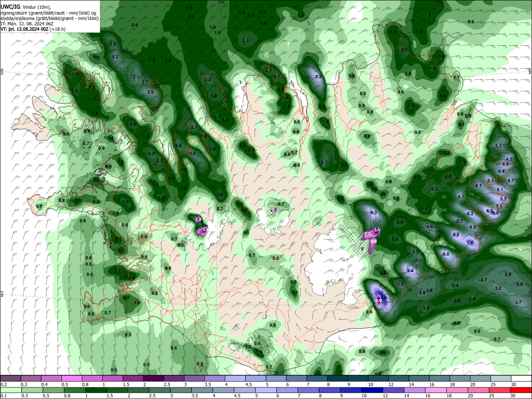Select the grey-green rain legend swatch labeled 2.5
Screen dimensions: 532x399
[160, 390]
